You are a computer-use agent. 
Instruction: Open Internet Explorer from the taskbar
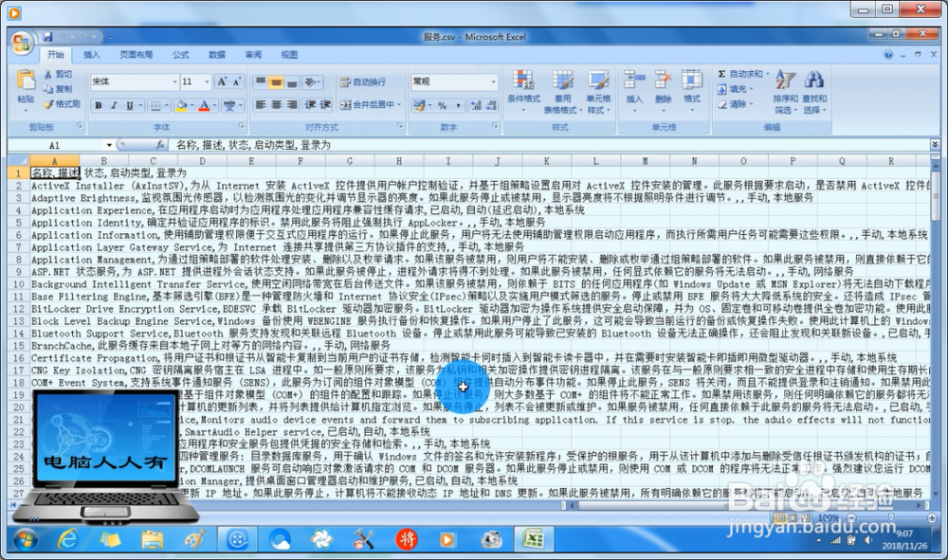(67, 539)
